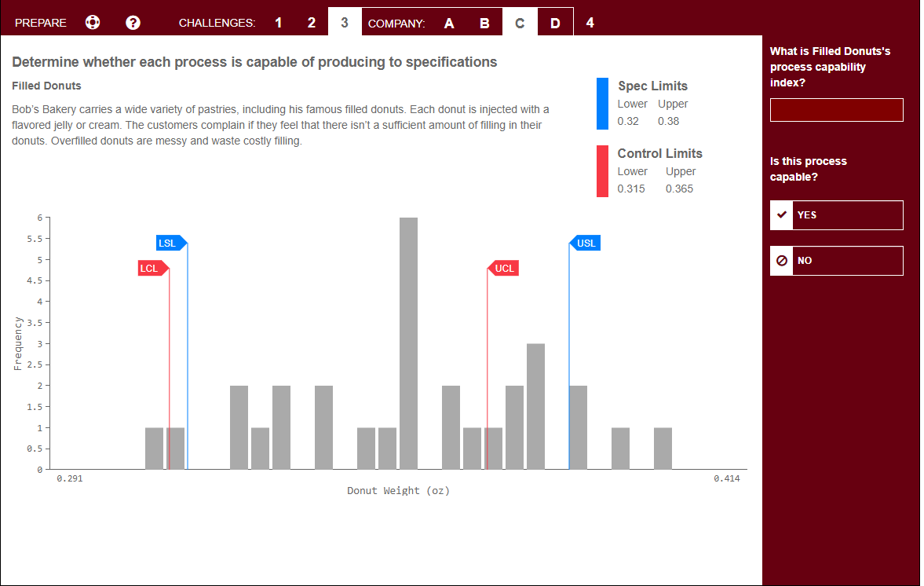Click the CHALLENGES: label
This screenshot has width=924, height=586.
click(x=217, y=23)
